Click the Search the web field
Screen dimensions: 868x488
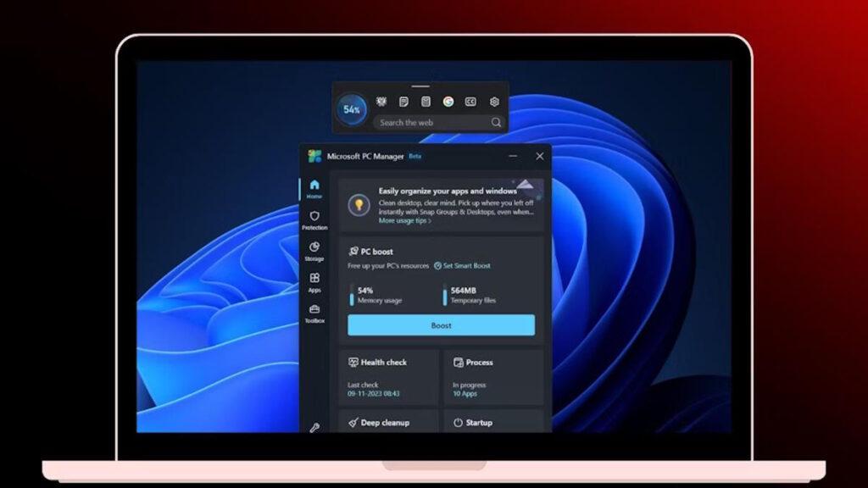[x=438, y=122]
